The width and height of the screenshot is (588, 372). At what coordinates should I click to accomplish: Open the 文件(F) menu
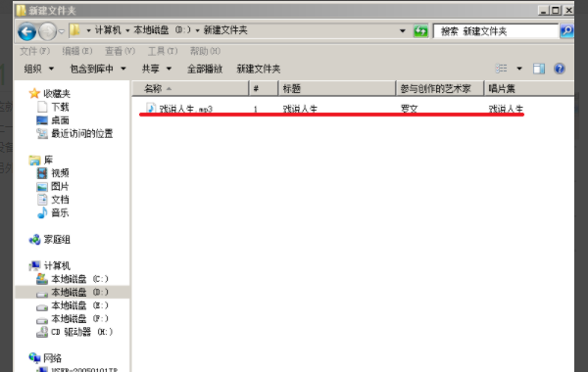(34, 51)
